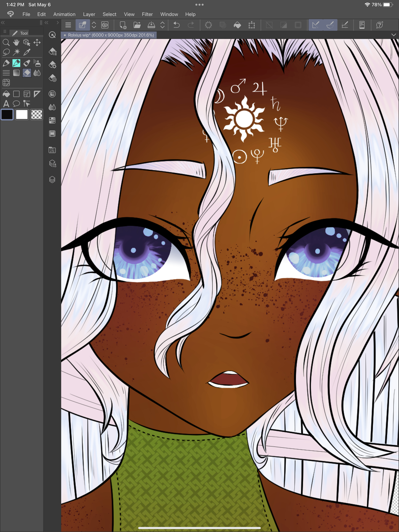Select the transparent color swatch
Screen dimensions: 399x532
37,115
